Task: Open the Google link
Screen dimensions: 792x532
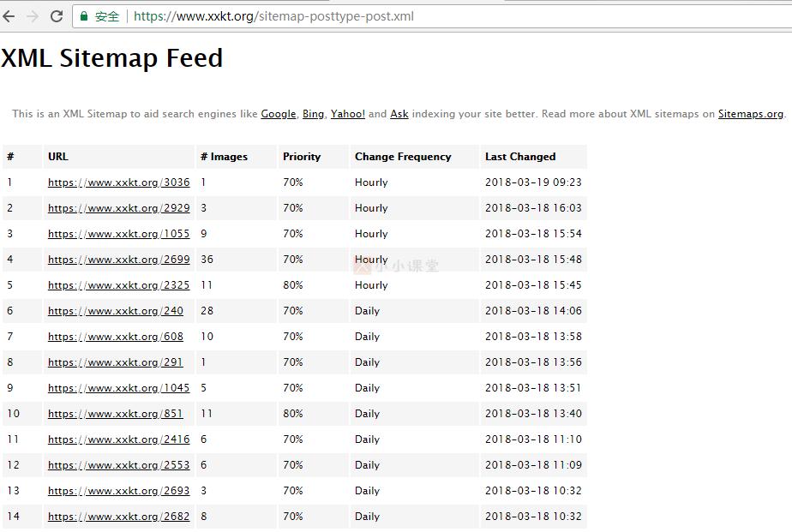Action: 279,114
